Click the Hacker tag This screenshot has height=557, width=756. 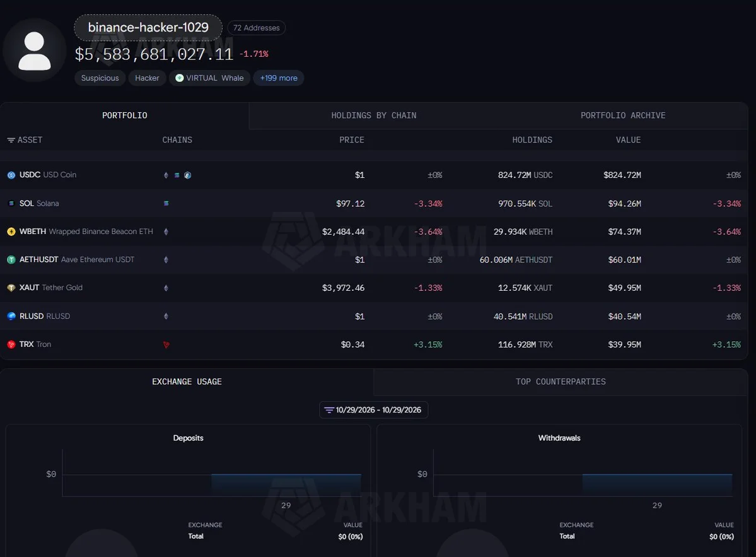tap(147, 78)
